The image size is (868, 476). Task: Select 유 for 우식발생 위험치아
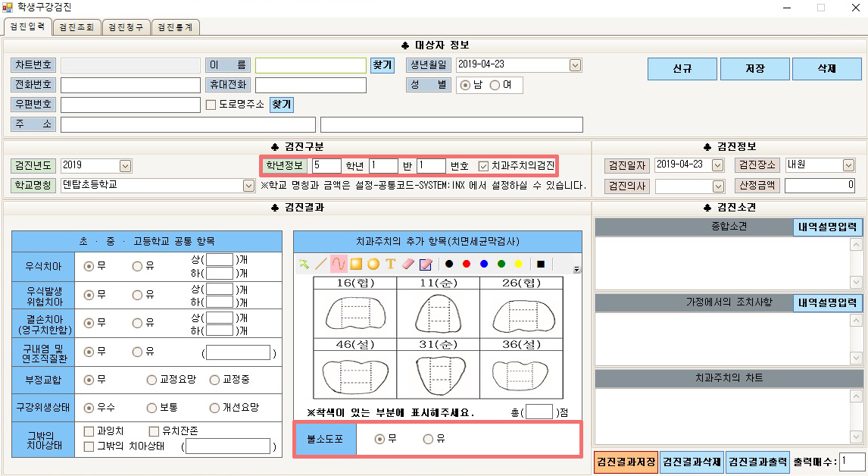[x=137, y=296]
